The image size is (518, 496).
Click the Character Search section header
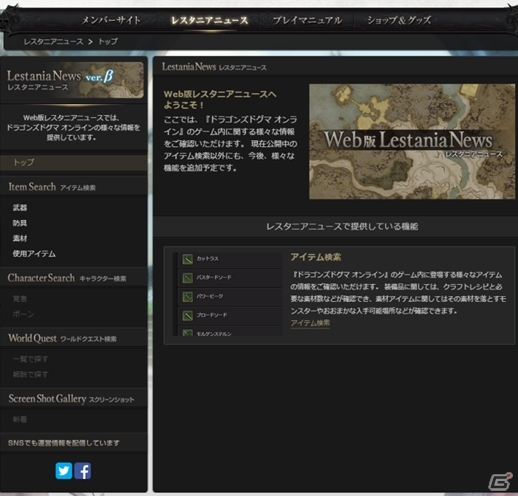point(73,278)
